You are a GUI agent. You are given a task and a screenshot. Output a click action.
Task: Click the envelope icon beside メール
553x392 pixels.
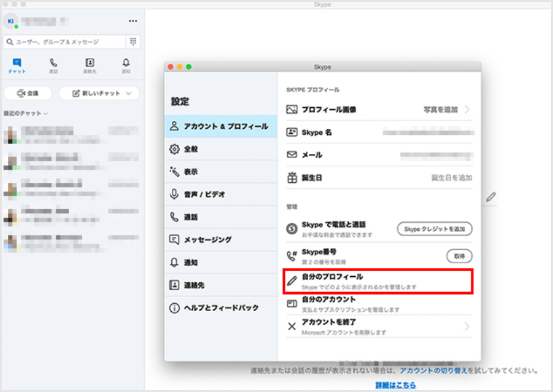click(x=292, y=155)
